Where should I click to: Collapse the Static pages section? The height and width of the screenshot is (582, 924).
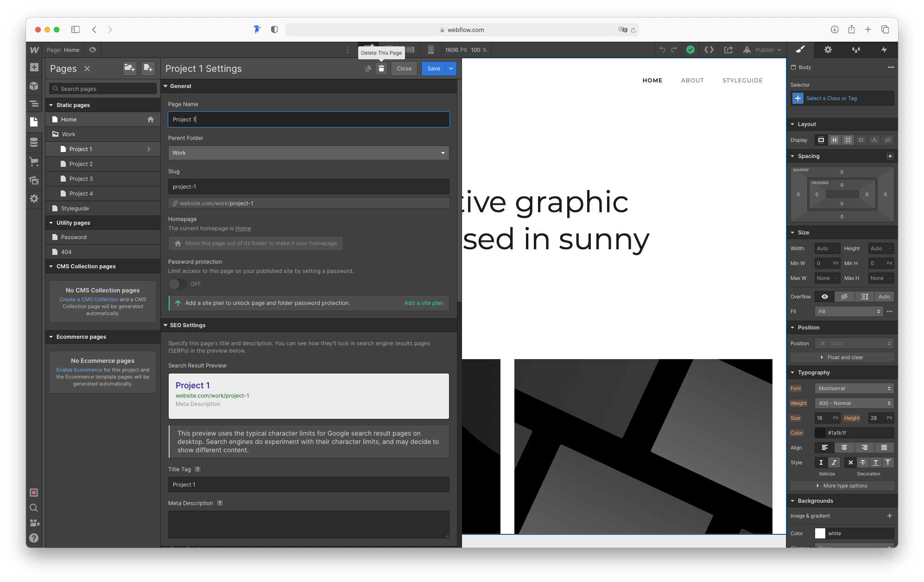(51, 105)
